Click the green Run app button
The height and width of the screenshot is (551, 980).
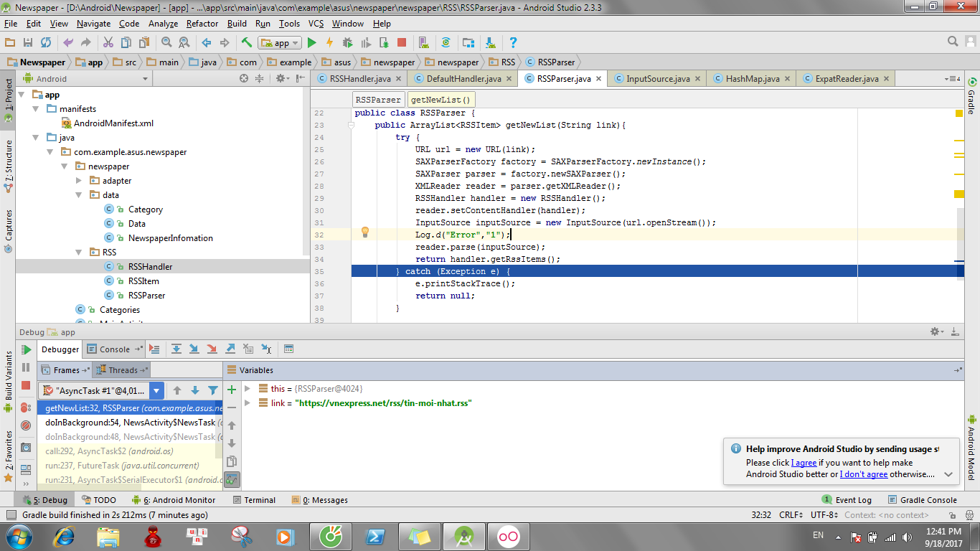[x=312, y=43]
